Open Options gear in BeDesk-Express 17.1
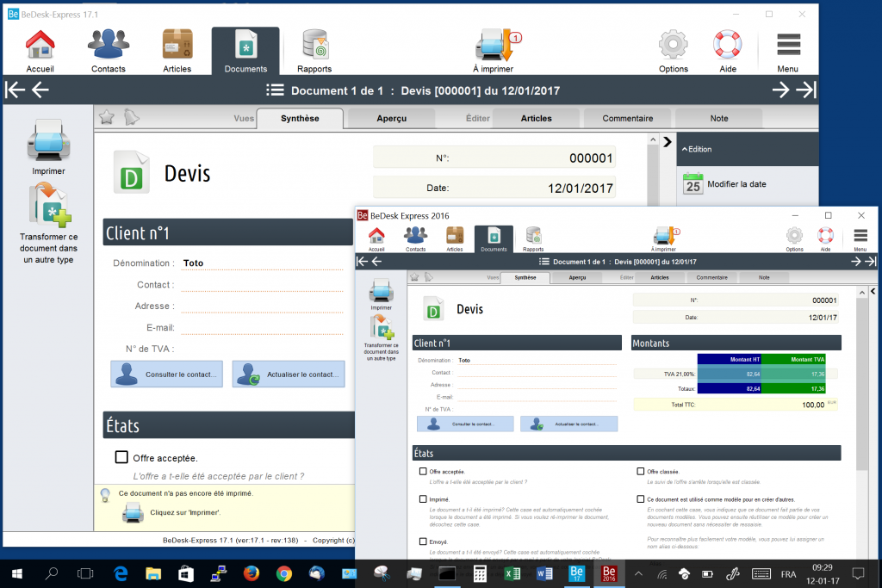 coord(674,51)
